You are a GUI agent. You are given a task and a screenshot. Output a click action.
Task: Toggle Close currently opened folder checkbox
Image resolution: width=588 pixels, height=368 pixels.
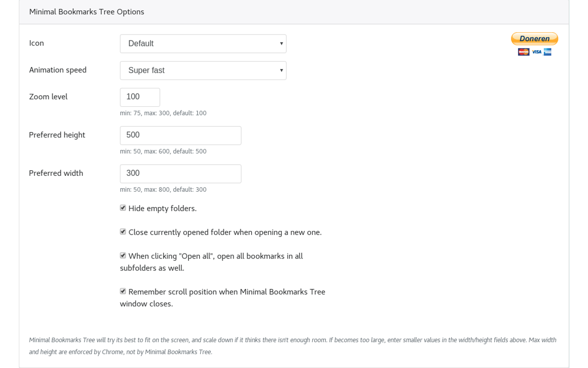(x=123, y=232)
